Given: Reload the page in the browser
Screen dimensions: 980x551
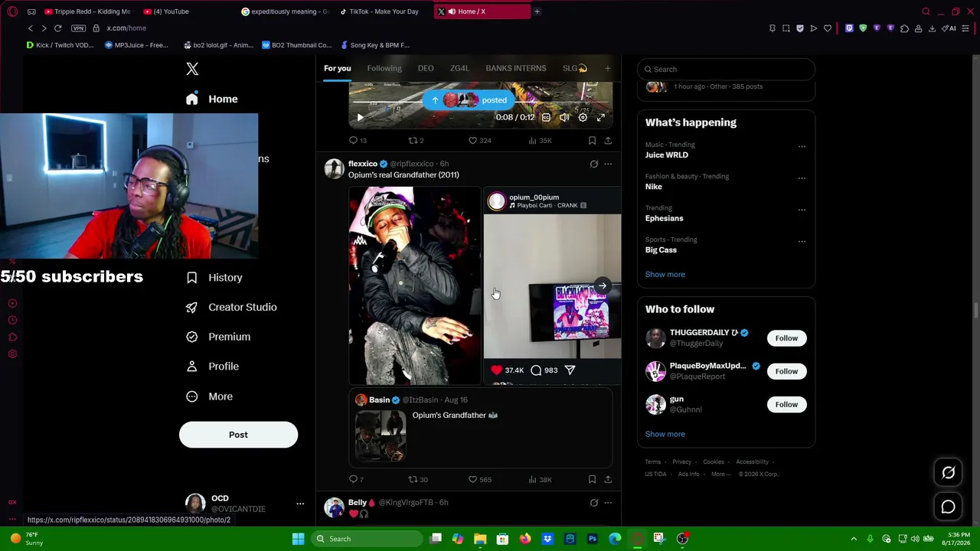Looking at the screenshot, I should click(x=57, y=28).
